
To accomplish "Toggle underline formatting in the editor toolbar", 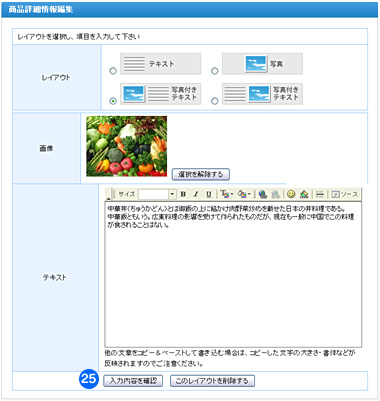I will coord(209,194).
